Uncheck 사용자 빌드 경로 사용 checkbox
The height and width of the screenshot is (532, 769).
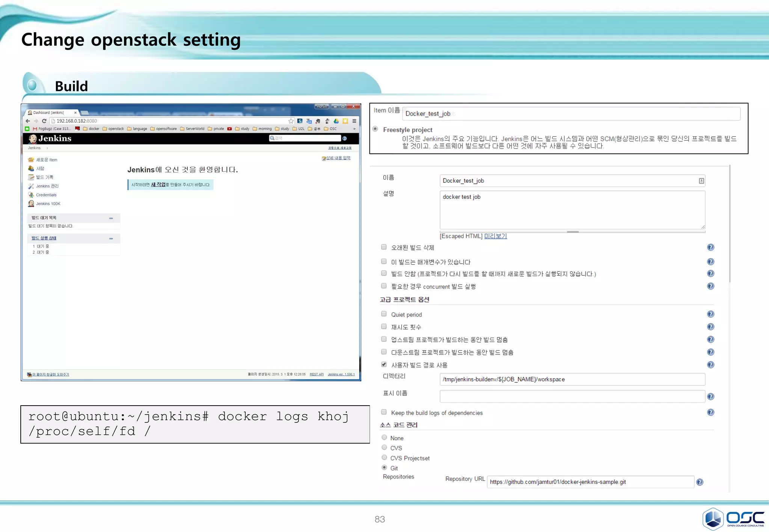(x=384, y=364)
